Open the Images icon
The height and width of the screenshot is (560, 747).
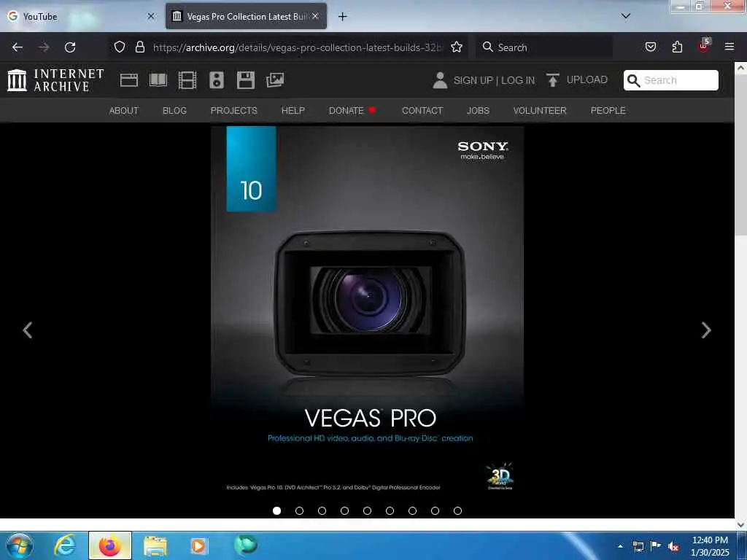[x=275, y=80]
